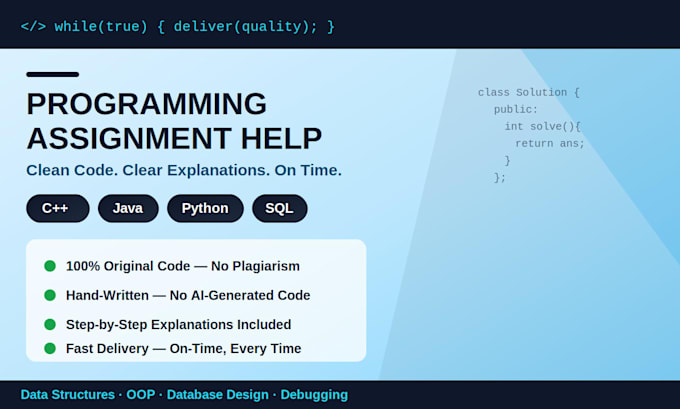
Task: Select the SQL language pill
Action: (x=280, y=208)
